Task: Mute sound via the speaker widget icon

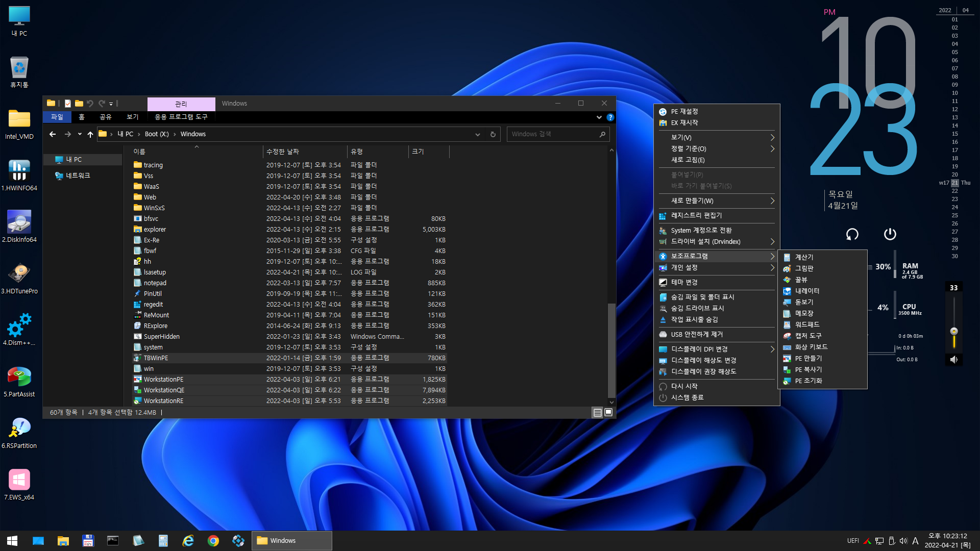Action: pyautogui.click(x=953, y=360)
